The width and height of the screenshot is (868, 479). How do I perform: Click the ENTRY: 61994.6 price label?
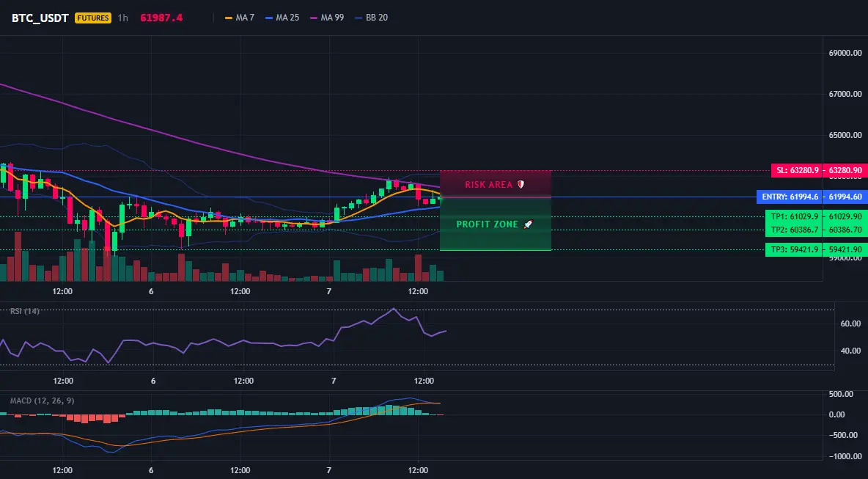click(790, 197)
